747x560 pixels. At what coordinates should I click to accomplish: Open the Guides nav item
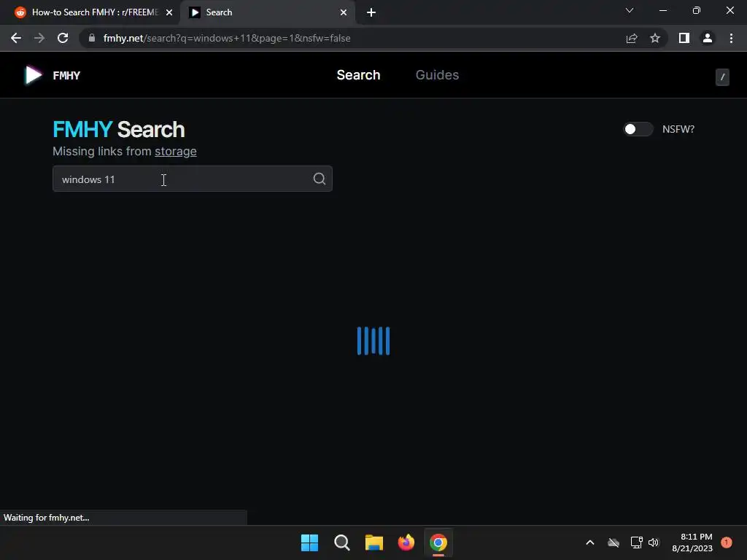[437, 75]
